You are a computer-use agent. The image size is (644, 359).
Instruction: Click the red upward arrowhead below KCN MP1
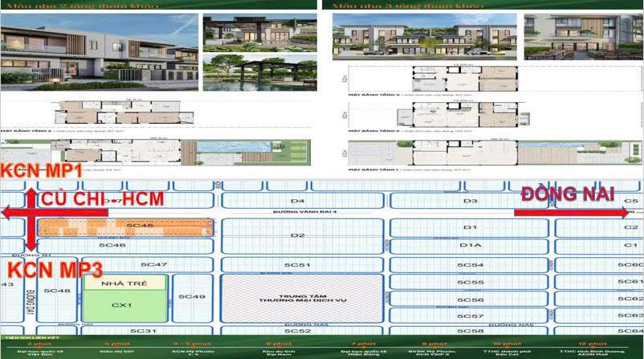tap(31, 193)
